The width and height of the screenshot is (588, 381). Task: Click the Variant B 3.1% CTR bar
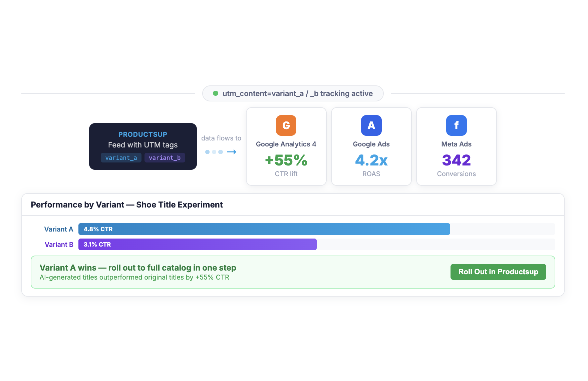coord(198,245)
